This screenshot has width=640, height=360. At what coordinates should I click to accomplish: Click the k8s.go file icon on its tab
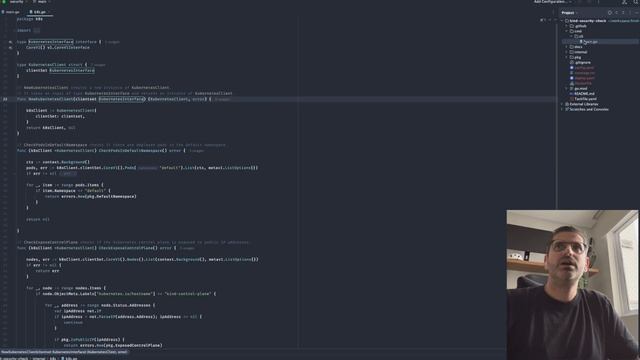tap(31, 12)
